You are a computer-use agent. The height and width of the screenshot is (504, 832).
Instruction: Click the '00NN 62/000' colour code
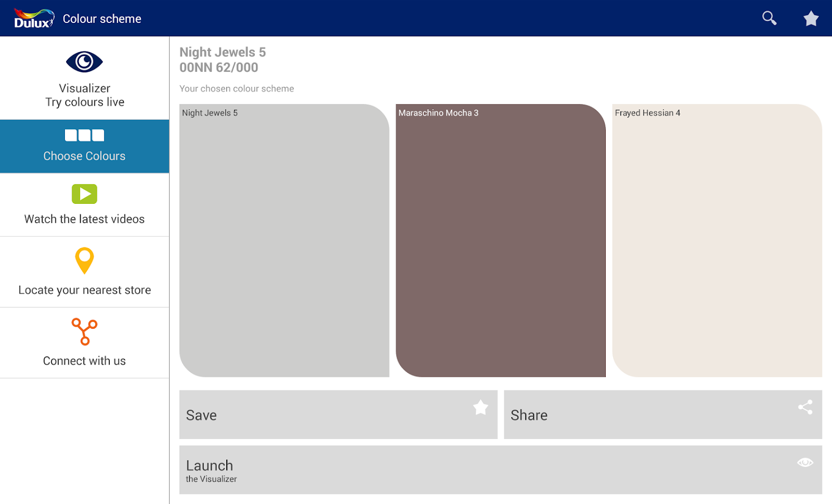[x=219, y=67]
